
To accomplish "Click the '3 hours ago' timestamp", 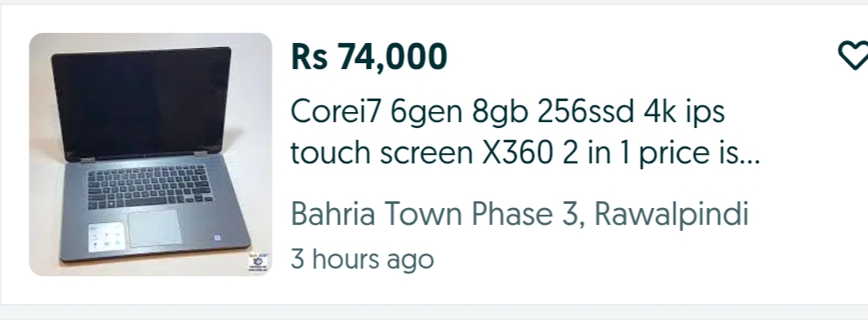I will tap(362, 259).
